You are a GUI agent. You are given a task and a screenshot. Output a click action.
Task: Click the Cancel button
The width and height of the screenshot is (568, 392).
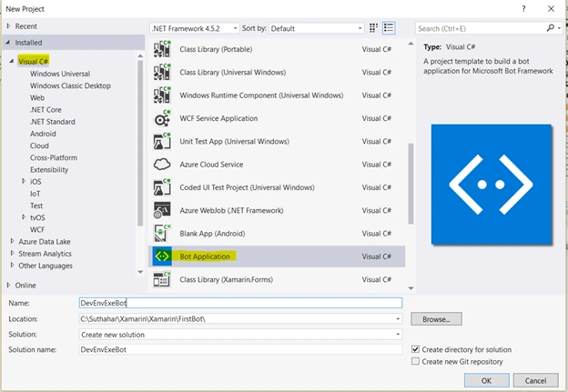535,380
